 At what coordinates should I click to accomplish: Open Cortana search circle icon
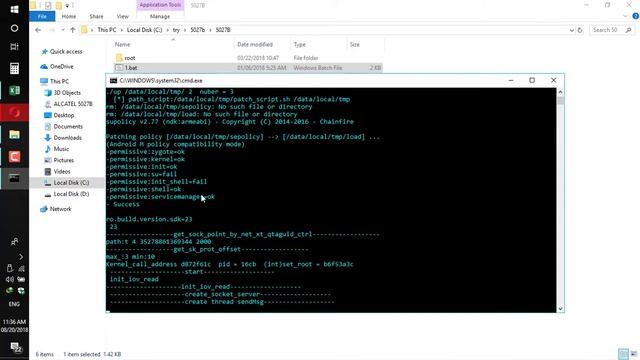tap(14, 28)
